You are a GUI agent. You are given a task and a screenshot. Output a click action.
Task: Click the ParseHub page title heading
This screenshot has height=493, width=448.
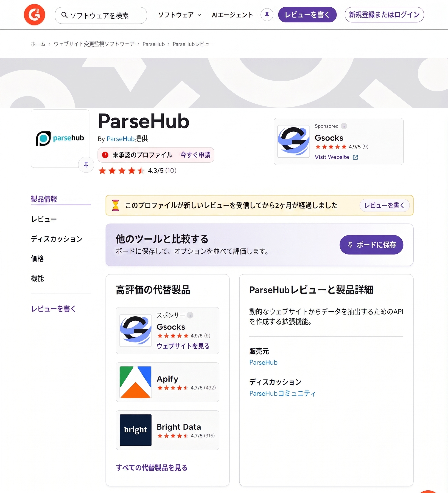(x=144, y=121)
